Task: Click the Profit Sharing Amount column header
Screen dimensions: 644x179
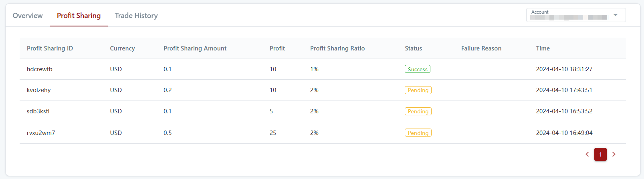Action: tap(195, 48)
